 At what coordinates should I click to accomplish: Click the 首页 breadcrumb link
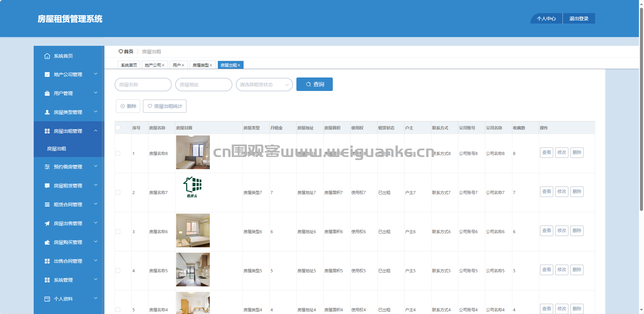click(x=129, y=52)
